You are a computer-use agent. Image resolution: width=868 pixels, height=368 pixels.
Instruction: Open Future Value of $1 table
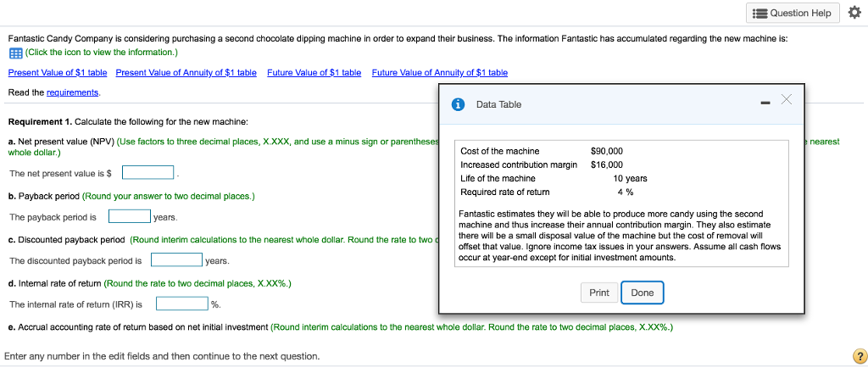pos(314,72)
